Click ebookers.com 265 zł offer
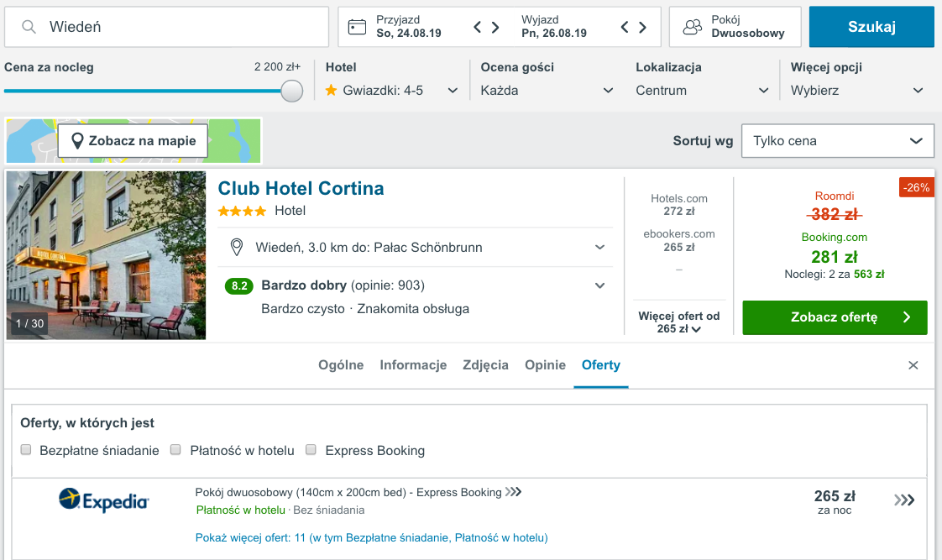 pos(679,240)
